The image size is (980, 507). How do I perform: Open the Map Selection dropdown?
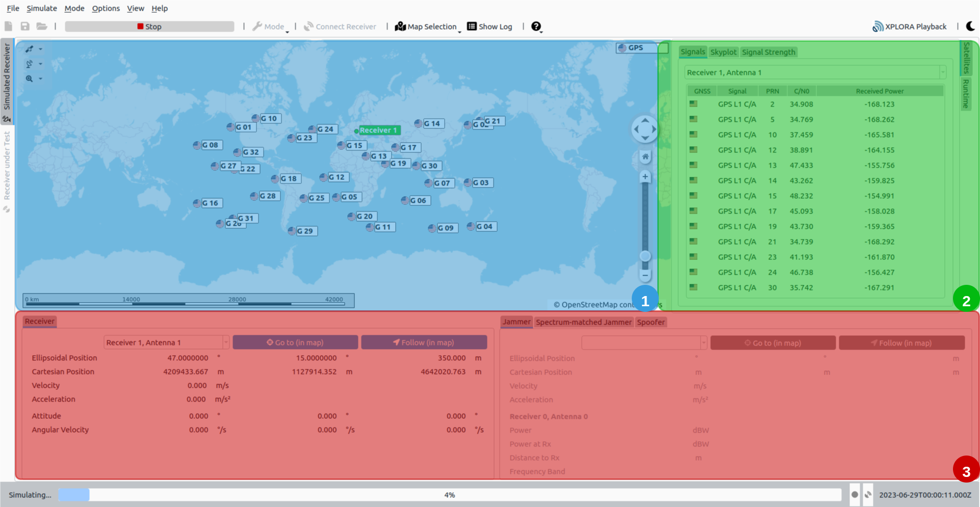[x=427, y=26]
